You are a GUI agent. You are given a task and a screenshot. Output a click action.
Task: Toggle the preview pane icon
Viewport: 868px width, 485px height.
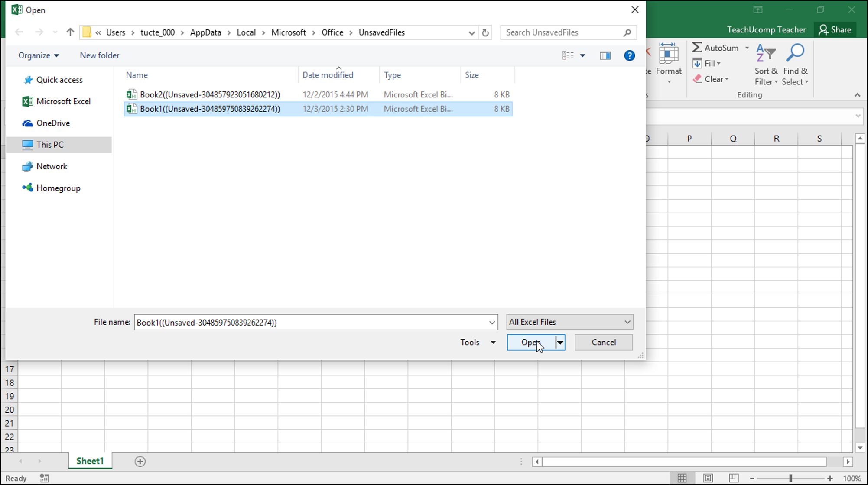point(605,55)
